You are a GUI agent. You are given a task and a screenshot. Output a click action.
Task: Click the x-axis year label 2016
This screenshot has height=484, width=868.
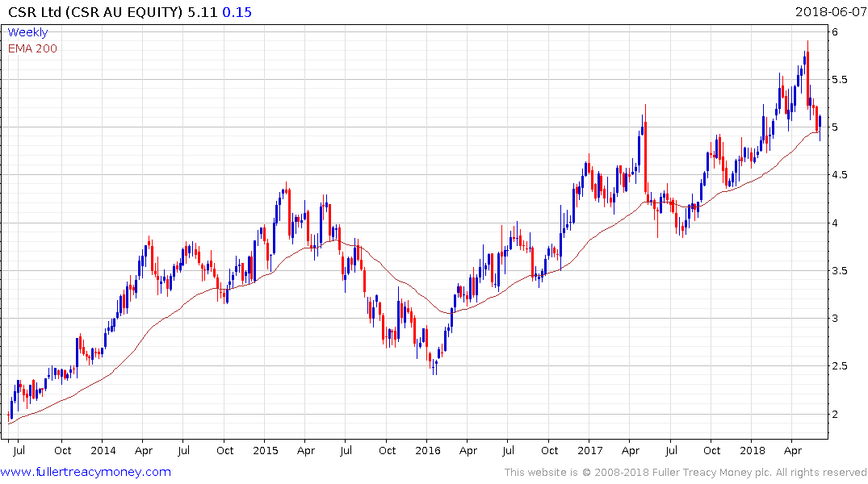[427, 450]
